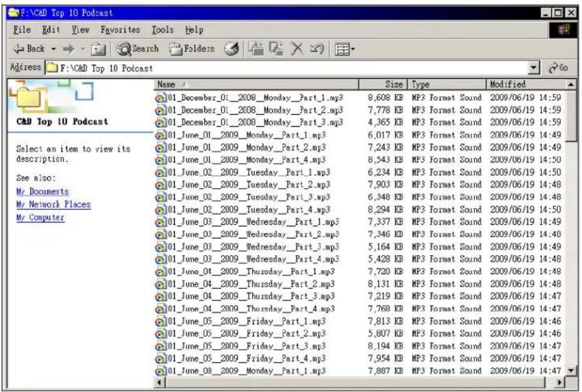Sort files by Modified column header

pos(526,85)
